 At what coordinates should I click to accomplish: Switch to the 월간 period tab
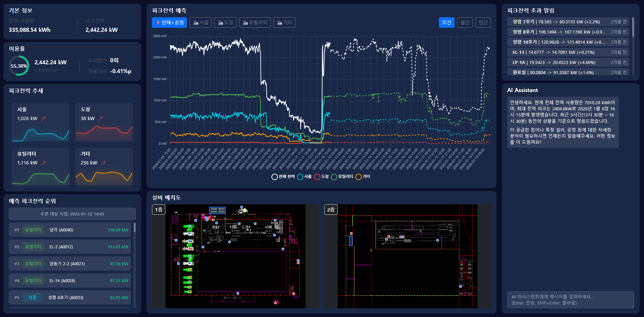coord(465,23)
